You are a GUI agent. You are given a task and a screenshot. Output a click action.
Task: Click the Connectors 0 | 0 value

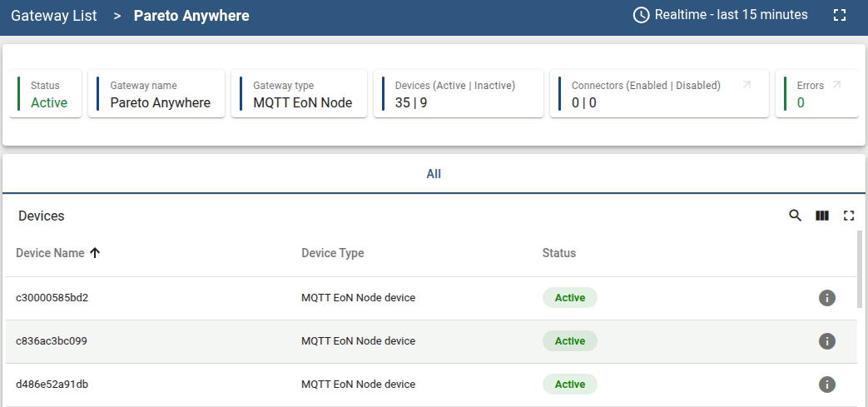[584, 102]
